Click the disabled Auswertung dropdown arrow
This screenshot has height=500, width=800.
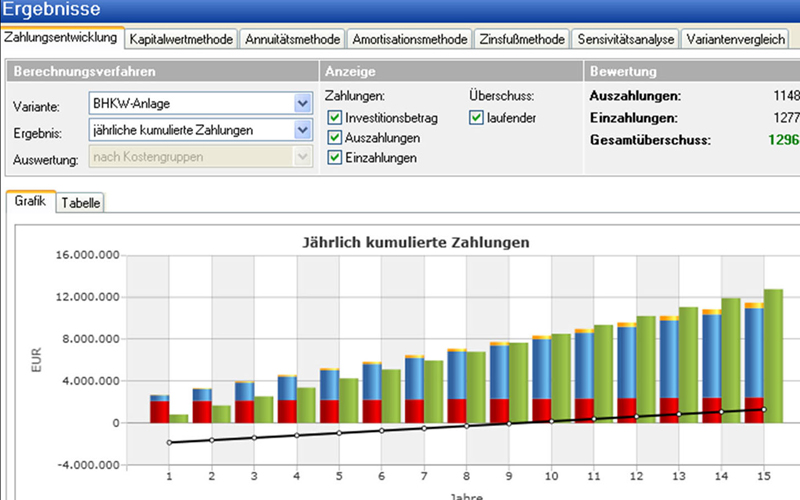click(303, 157)
